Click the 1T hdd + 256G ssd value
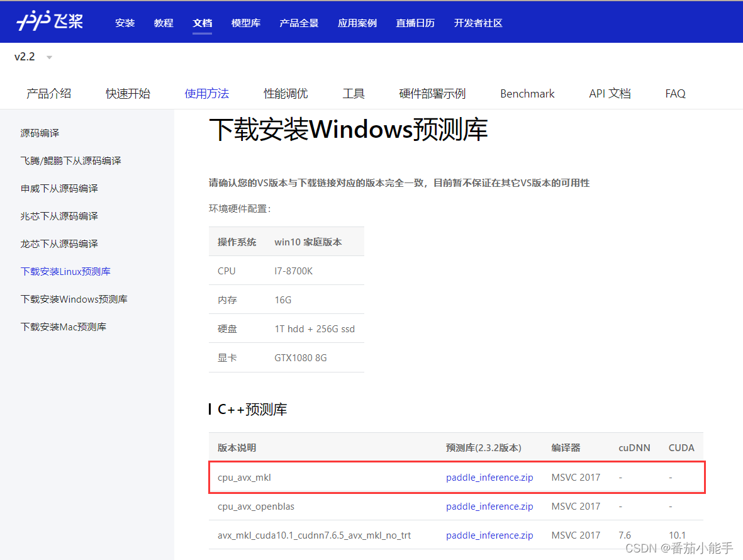Viewport: 743px width, 560px height. pyautogui.click(x=315, y=329)
